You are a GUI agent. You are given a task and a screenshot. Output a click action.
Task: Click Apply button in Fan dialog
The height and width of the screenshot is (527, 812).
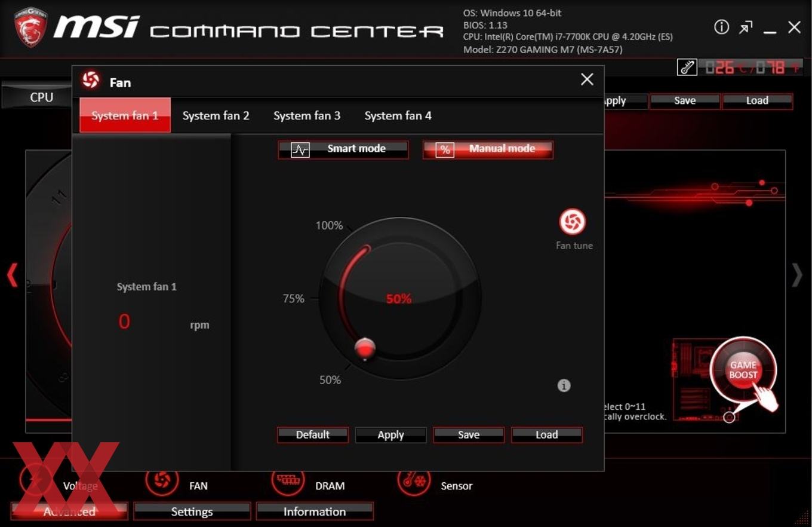pos(390,435)
